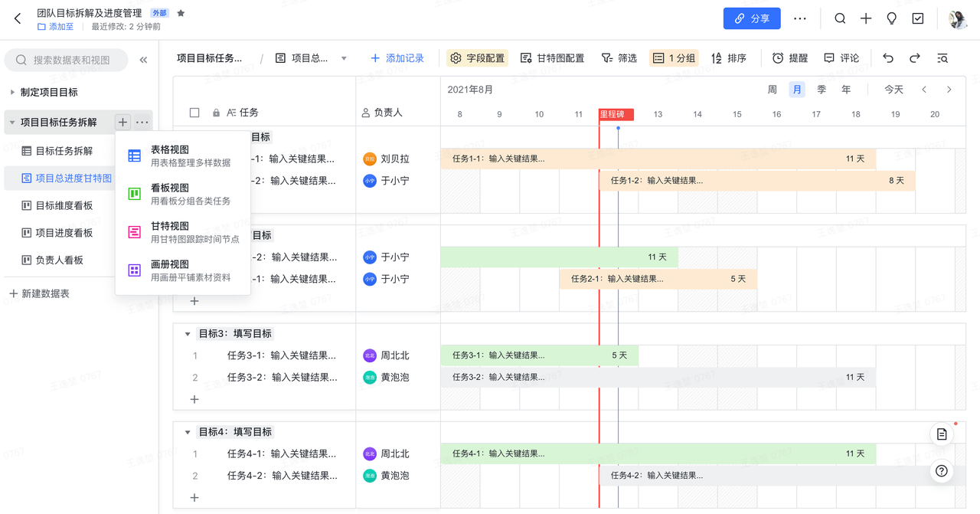Screen dimensions: 980x514
Task: Click 添加记录 to add a record
Action: point(397,58)
